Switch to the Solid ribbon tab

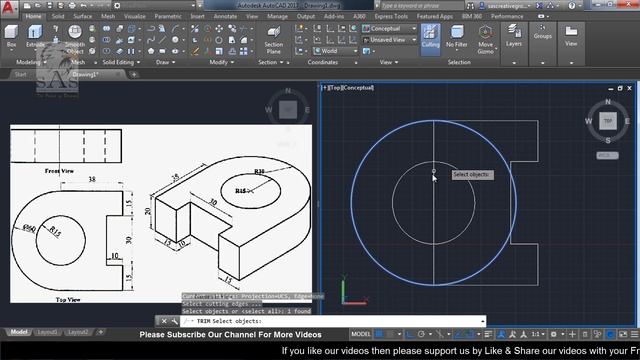[x=58, y=16]
